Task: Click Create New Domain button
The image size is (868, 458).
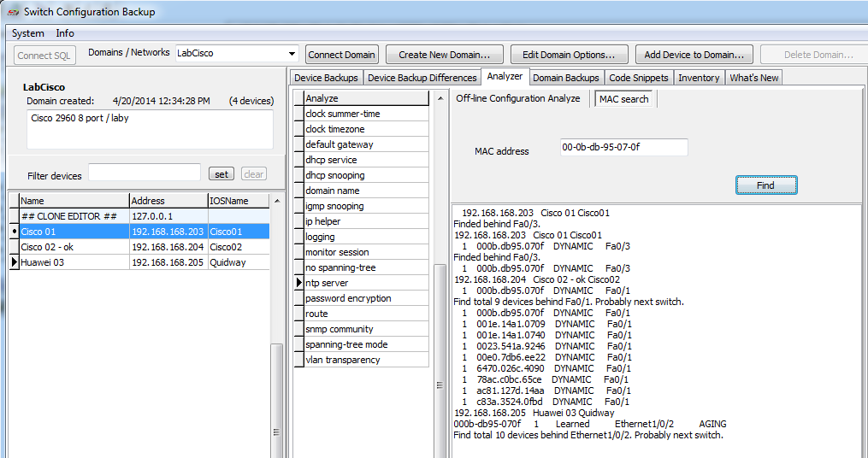Action: click(444, 55)
